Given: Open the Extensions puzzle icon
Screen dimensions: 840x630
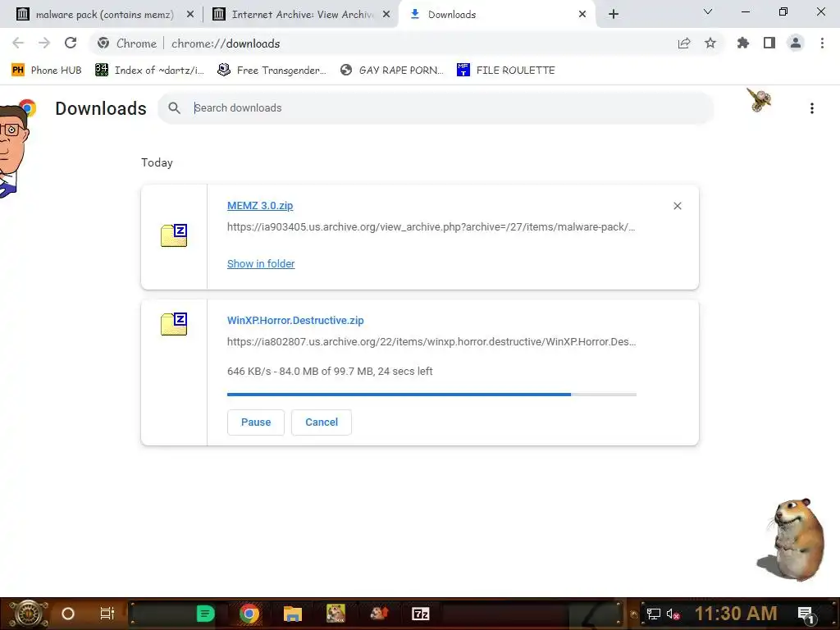Looking at the screenshot, I should 743,43.
